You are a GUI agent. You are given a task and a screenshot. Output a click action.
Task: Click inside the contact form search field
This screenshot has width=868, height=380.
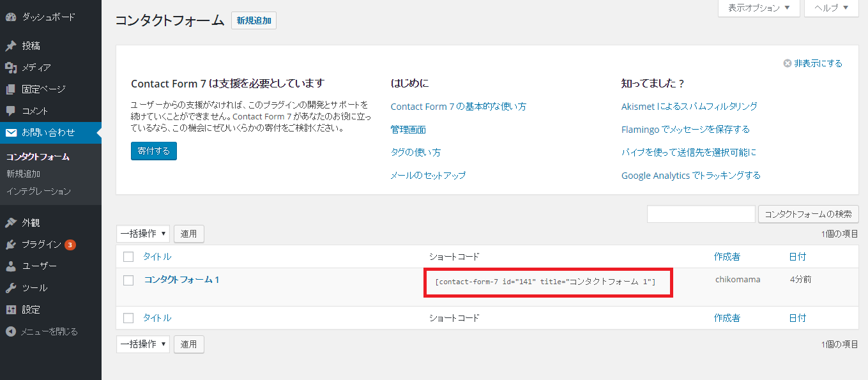(x=701, y=214)
